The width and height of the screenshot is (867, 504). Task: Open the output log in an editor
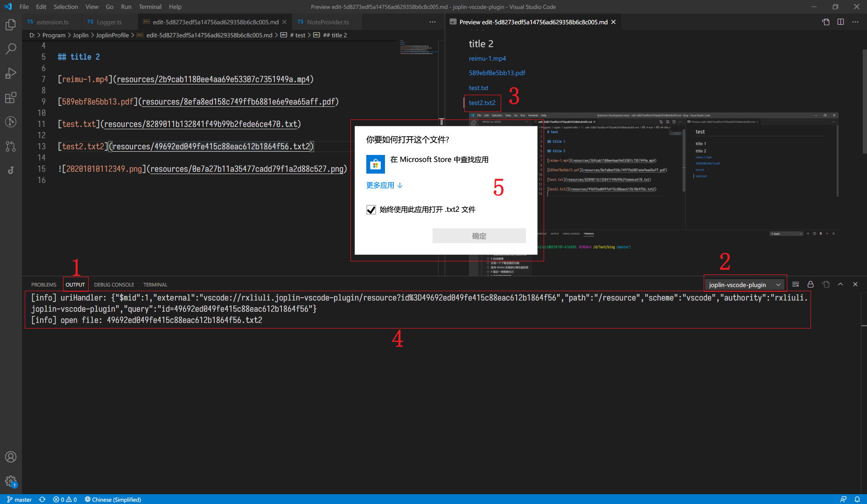825,284
